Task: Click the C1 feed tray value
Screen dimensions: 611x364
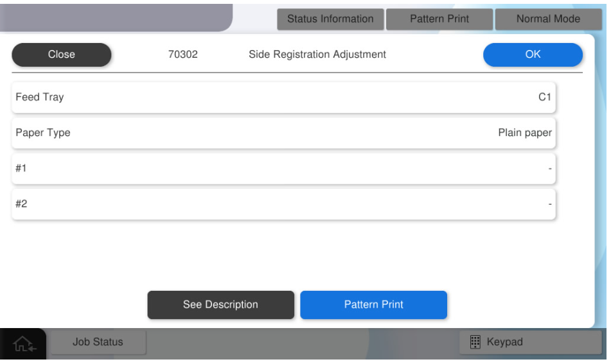Action: coord(544,98)
